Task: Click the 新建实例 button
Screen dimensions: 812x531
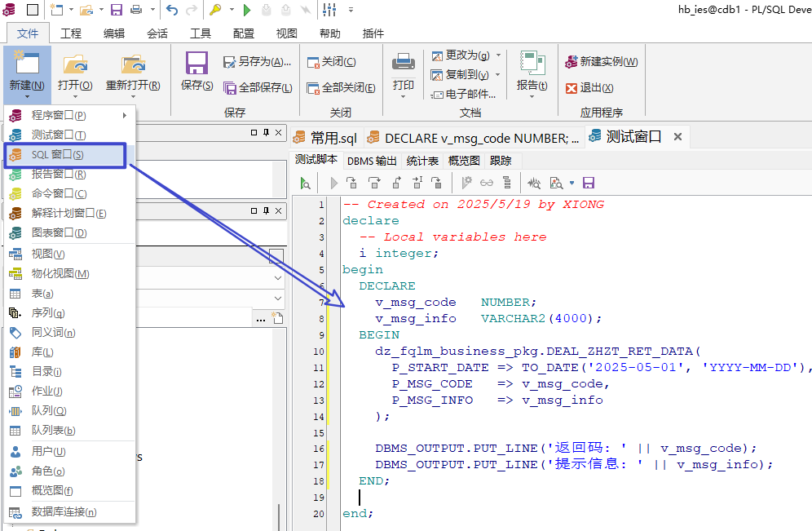Action: coord(601,62)
